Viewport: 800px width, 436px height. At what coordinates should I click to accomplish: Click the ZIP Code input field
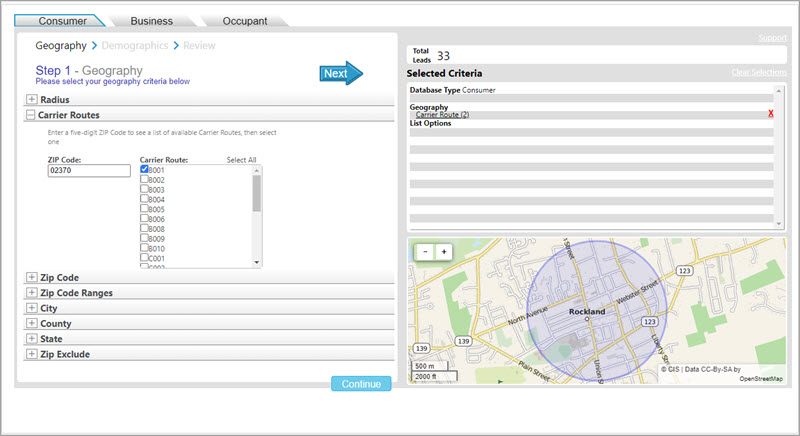(x=89, y=170)
